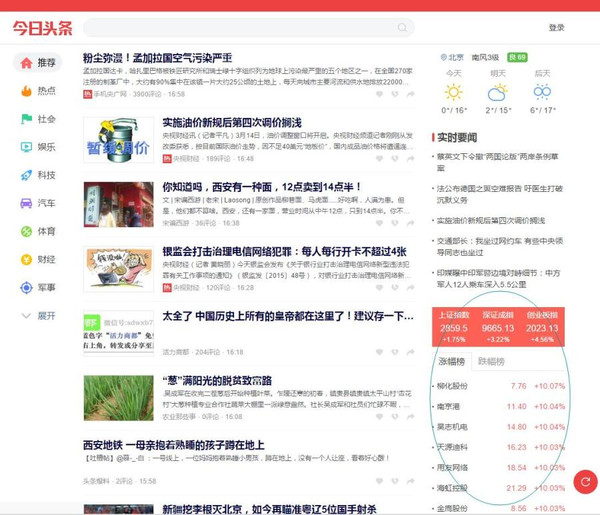600x515 pixels.
Task: Focus the top search input box
Action: tap(249, 28)
